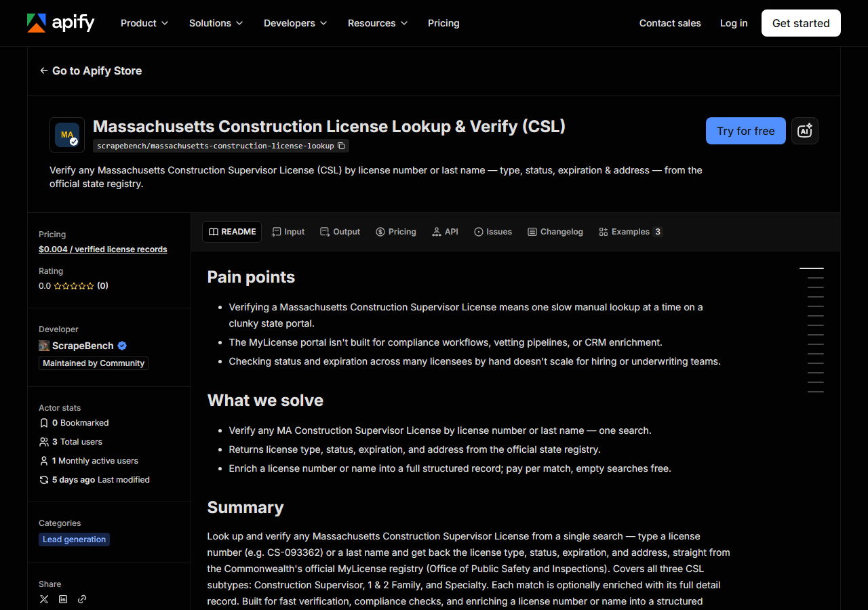The width and height of the screenshot is (868, 610).
Task: Switch to the Changelog tab
Action: point(555,232)
